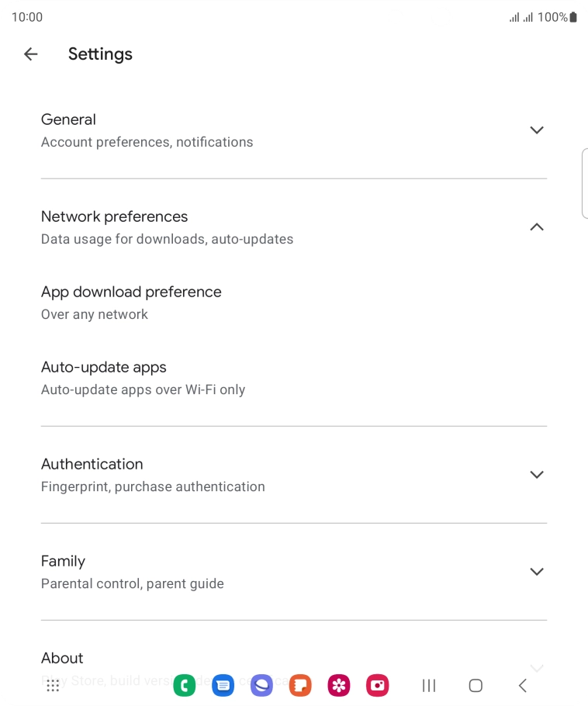Tap the edge panel handle
Screen dimensions: 588x706
point(584,183)
